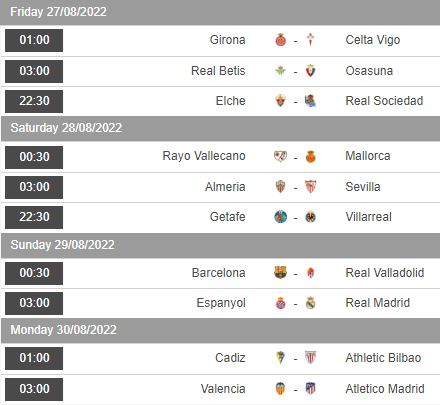Screen dimensions: 440x405
Task: Click the Real Betis crest icon
Action: (281, 71)
